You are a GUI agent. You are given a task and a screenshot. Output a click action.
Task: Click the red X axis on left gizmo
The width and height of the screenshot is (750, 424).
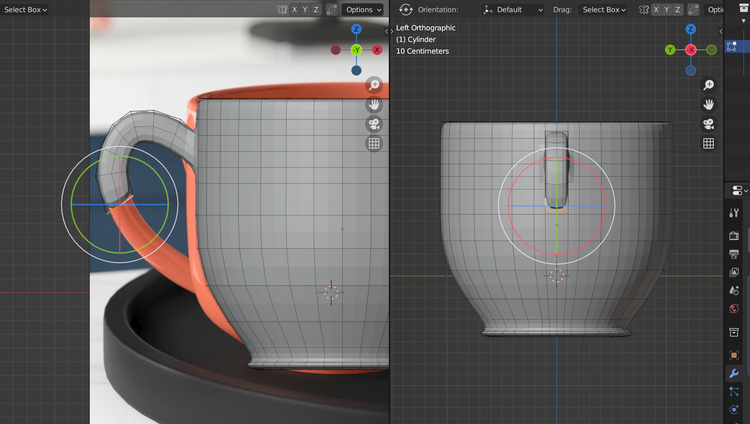click(x=377, y=49)
